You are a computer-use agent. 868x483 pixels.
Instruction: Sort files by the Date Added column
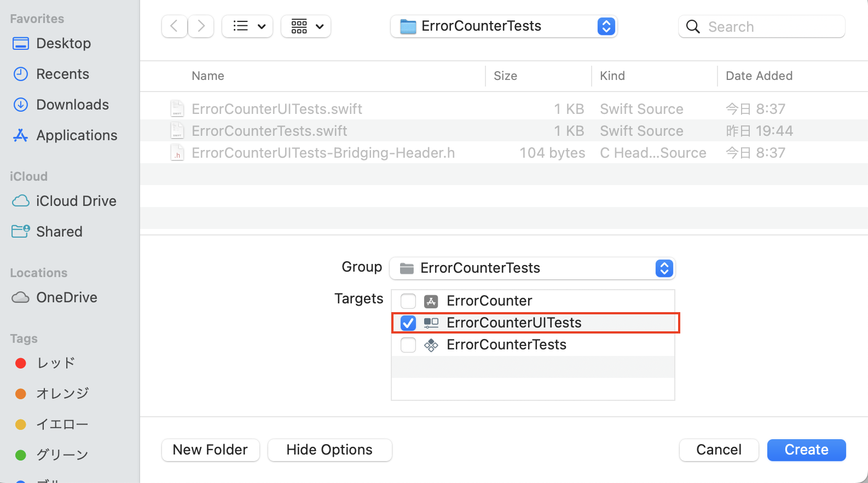pos(759,76)
